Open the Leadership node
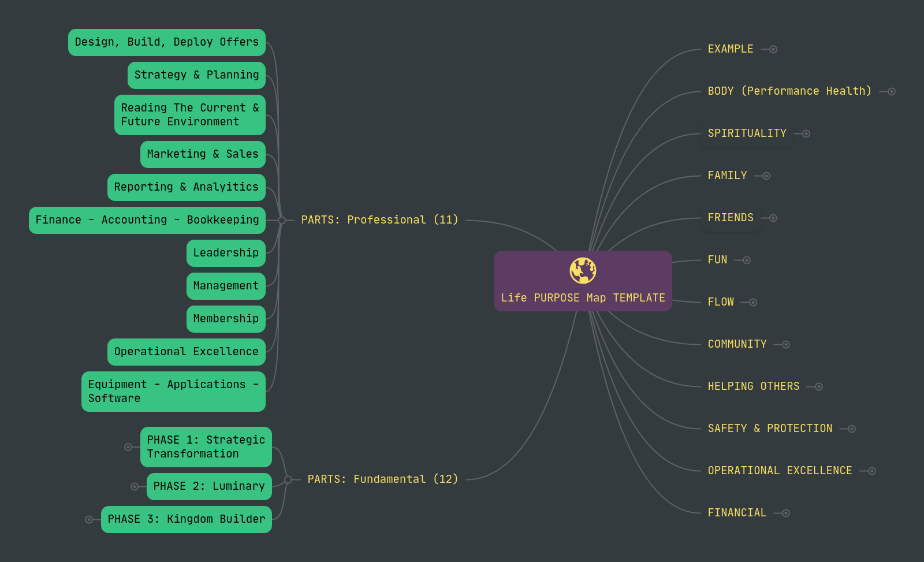Screen dimensions: 924x562 click(225, 252)
